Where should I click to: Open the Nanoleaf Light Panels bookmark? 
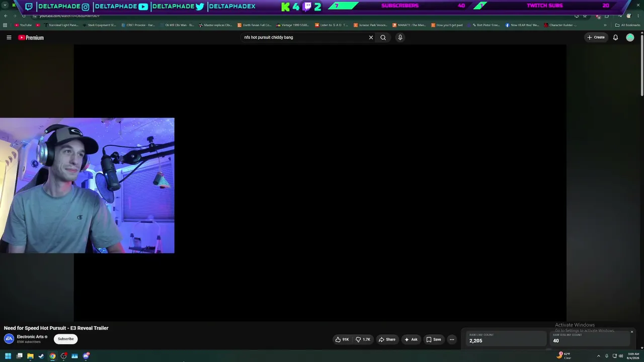point(61,25)
